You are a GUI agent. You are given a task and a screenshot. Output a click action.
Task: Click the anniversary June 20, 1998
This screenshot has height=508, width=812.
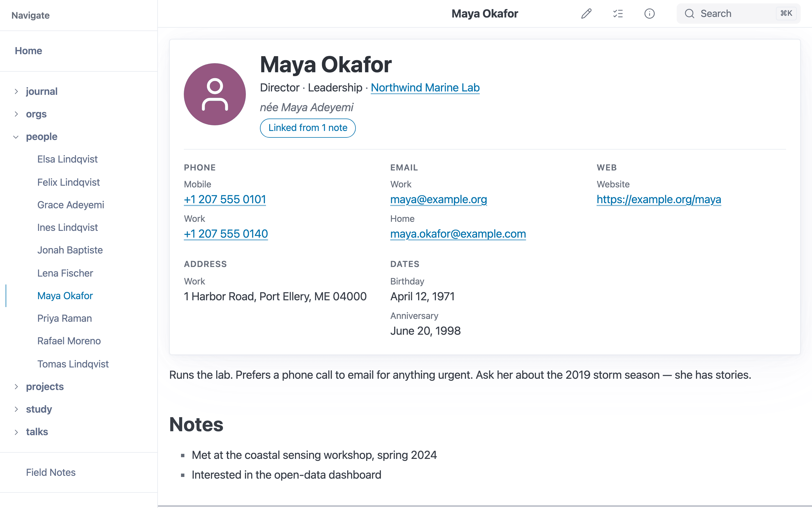point(425,331)
